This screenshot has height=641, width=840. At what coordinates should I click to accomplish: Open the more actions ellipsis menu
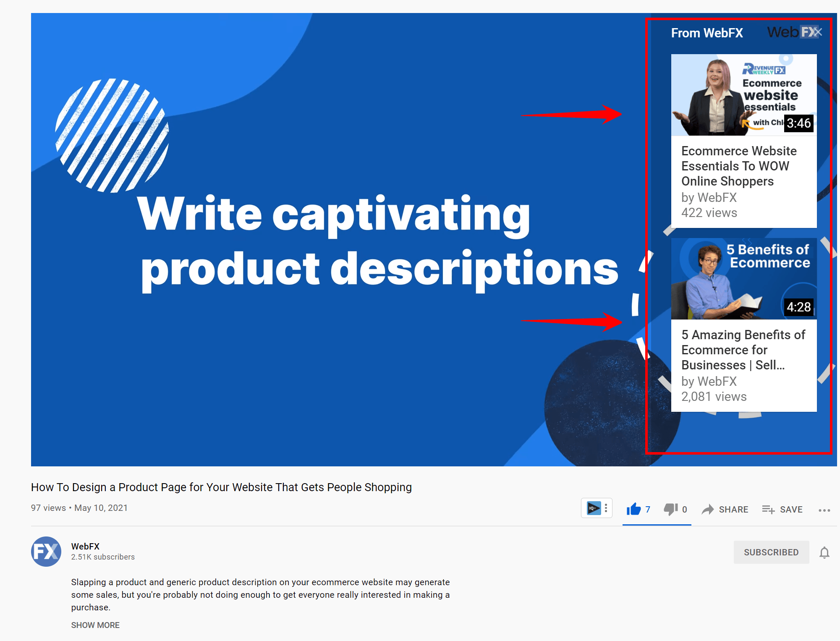(x=824, y=510)
